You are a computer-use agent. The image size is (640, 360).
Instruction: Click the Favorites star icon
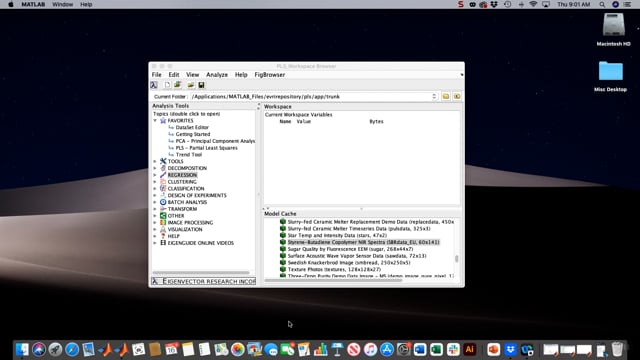(x=163, y=121)
